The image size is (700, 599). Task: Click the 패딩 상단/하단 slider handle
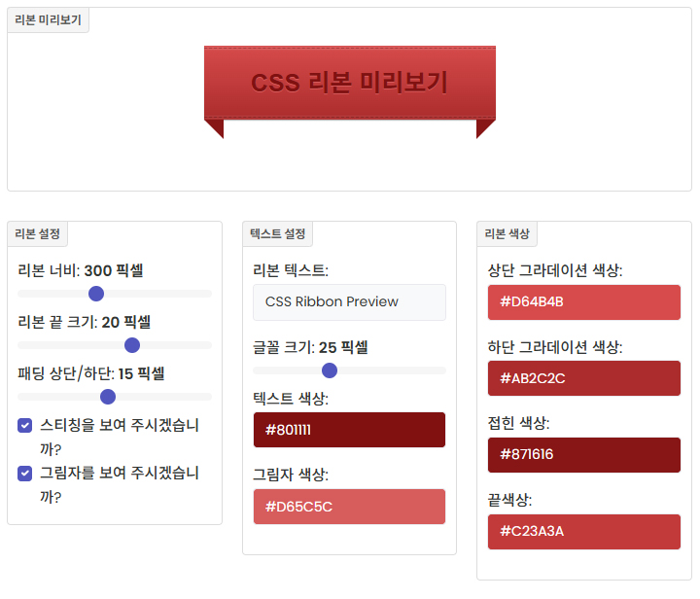click(108, 397)
